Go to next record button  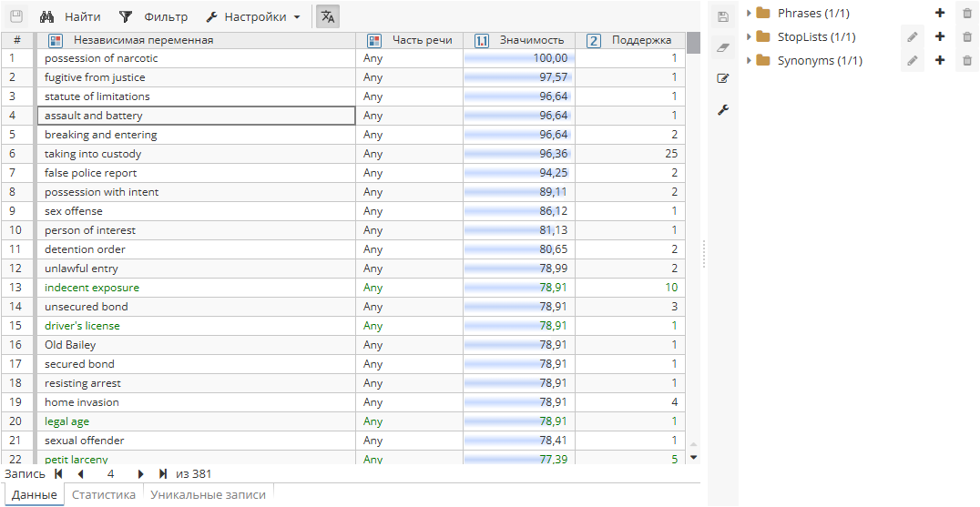[x=141, y=474]
